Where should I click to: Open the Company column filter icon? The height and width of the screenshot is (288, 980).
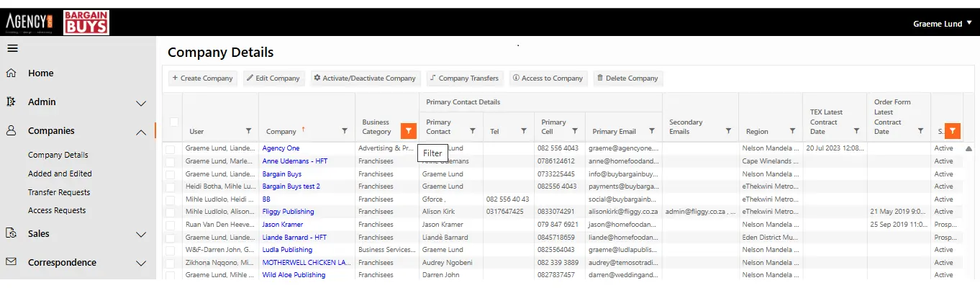click(x=344, y=131)
